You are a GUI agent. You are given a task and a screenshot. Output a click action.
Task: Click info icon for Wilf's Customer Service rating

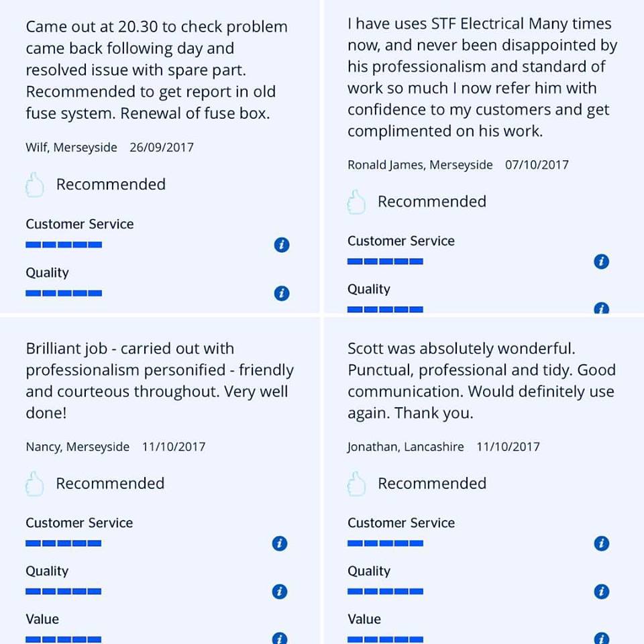coord(281,245)
